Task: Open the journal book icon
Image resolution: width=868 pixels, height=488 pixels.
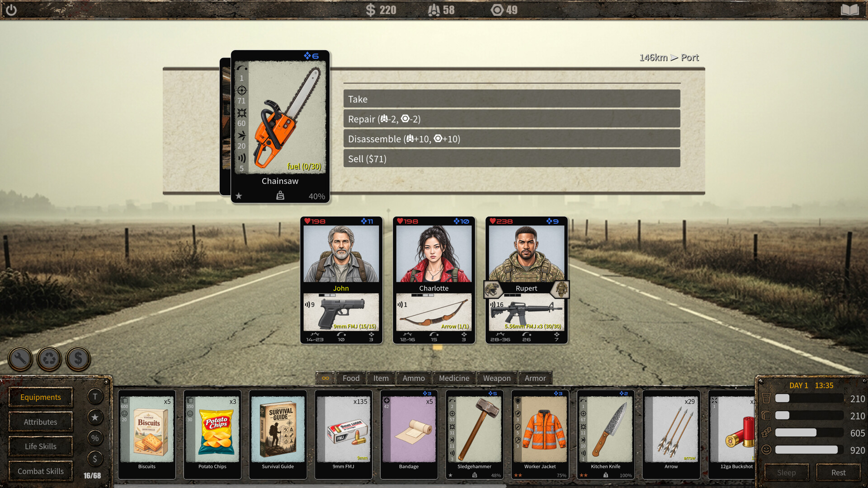Action: 849,10
